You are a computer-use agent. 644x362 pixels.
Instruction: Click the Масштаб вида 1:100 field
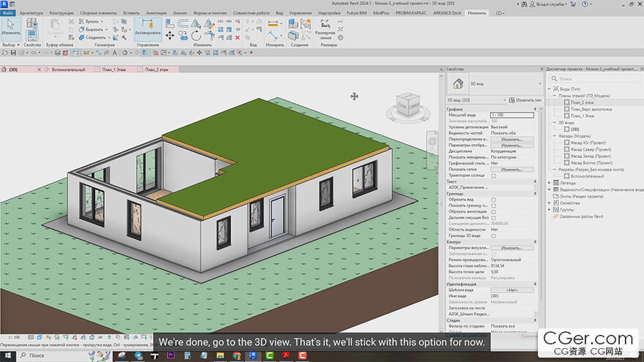[x=512, y=115]
